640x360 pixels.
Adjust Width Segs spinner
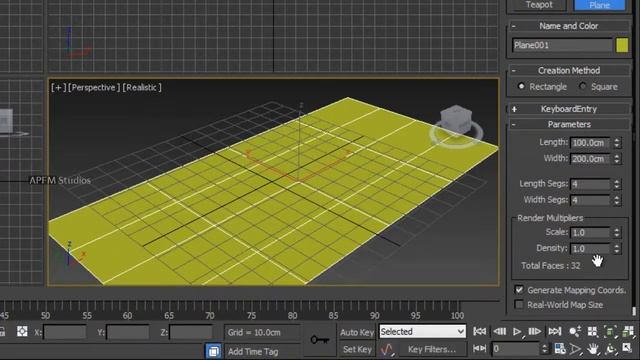pos(617,200)
